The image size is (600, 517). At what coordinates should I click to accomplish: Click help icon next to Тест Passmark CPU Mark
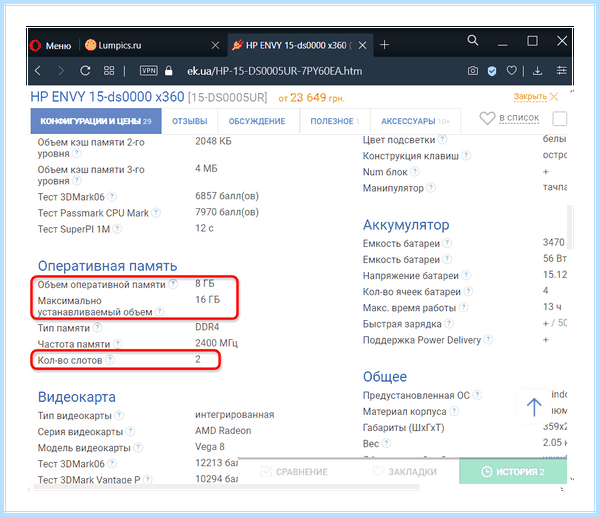[x=156, y=213]
